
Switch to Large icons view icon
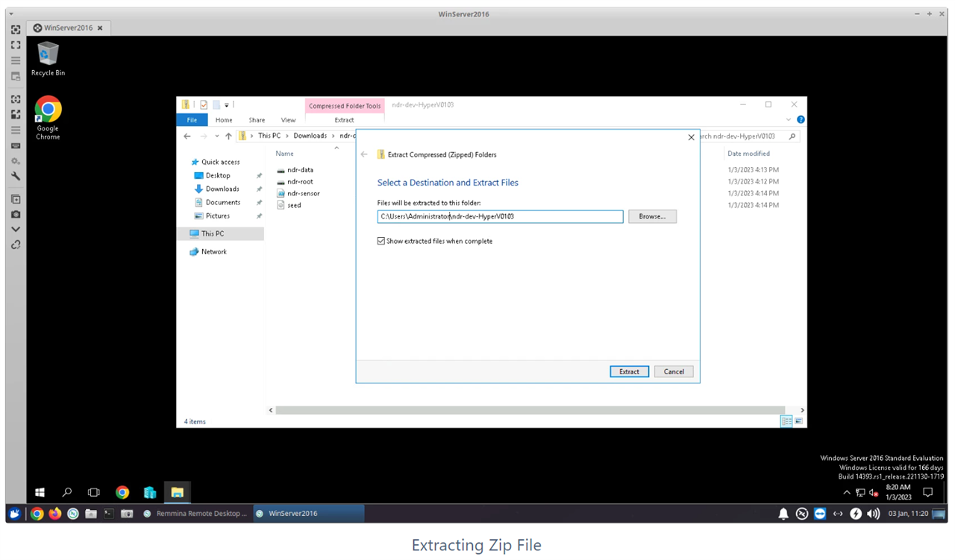click(x=799, y=421)
